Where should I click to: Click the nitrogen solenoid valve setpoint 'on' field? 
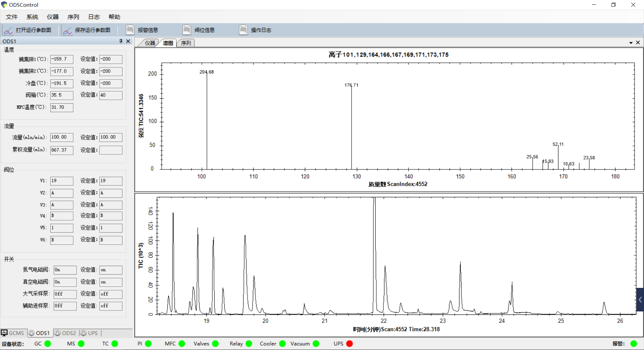[x=111, y=270]
